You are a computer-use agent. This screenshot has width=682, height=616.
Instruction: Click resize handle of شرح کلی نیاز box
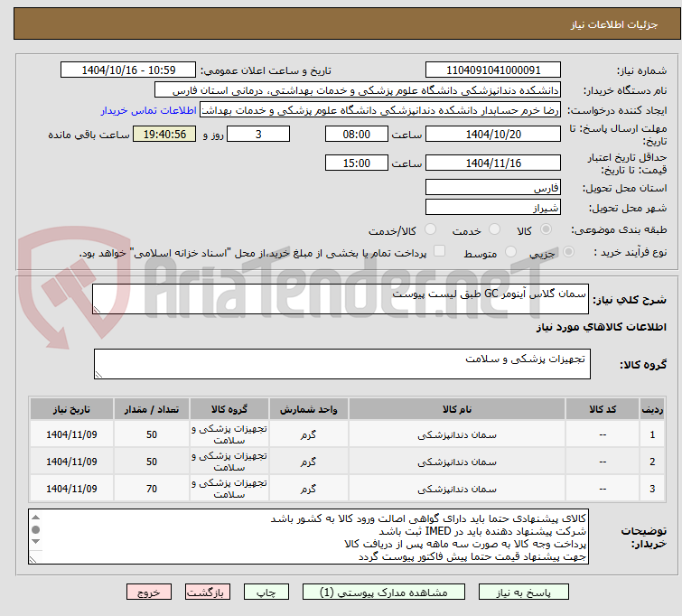(97, 310)
